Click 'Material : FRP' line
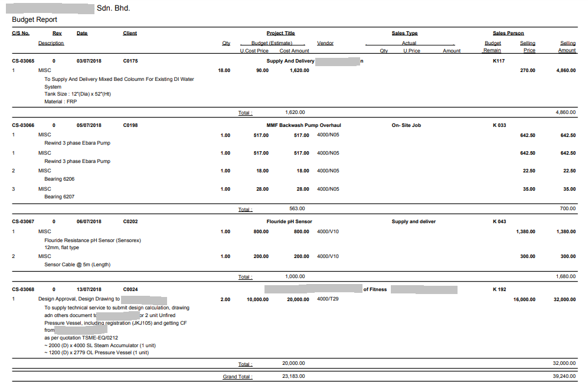 pos(60,102)
